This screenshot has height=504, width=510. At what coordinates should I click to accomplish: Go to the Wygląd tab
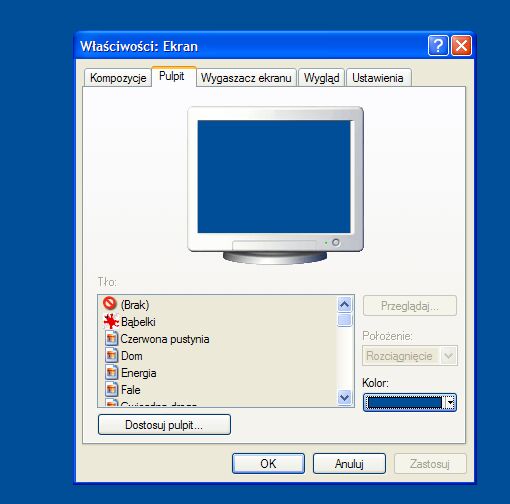pos(321,78)
